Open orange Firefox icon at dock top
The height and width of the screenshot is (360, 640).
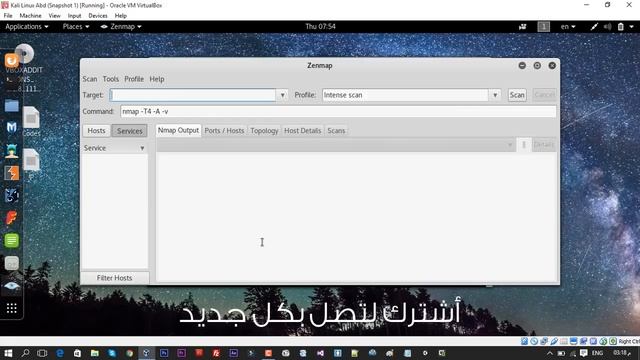11,61
